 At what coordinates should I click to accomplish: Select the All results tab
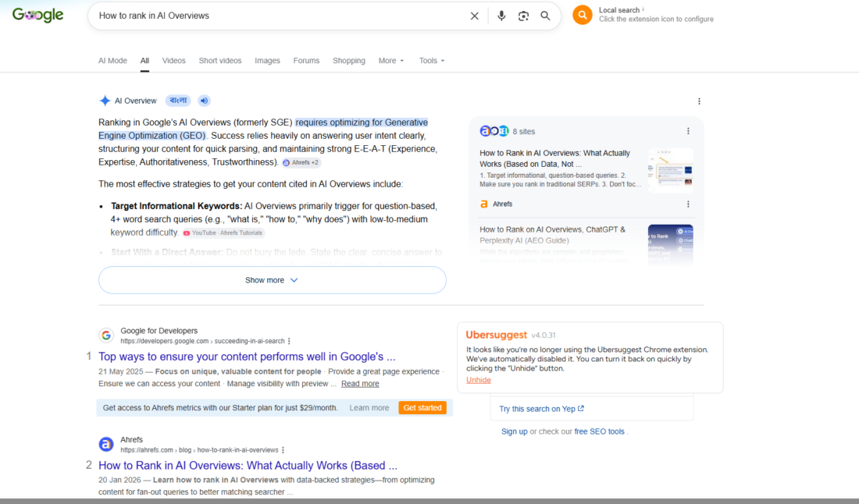pyautogui.click(x=144, y=61)
